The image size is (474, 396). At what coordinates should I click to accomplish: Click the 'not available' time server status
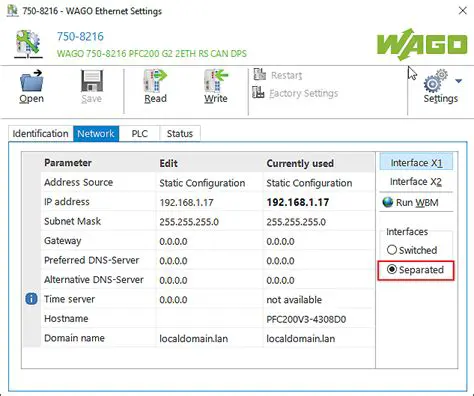pyautogui.click(x=294, y=300)
